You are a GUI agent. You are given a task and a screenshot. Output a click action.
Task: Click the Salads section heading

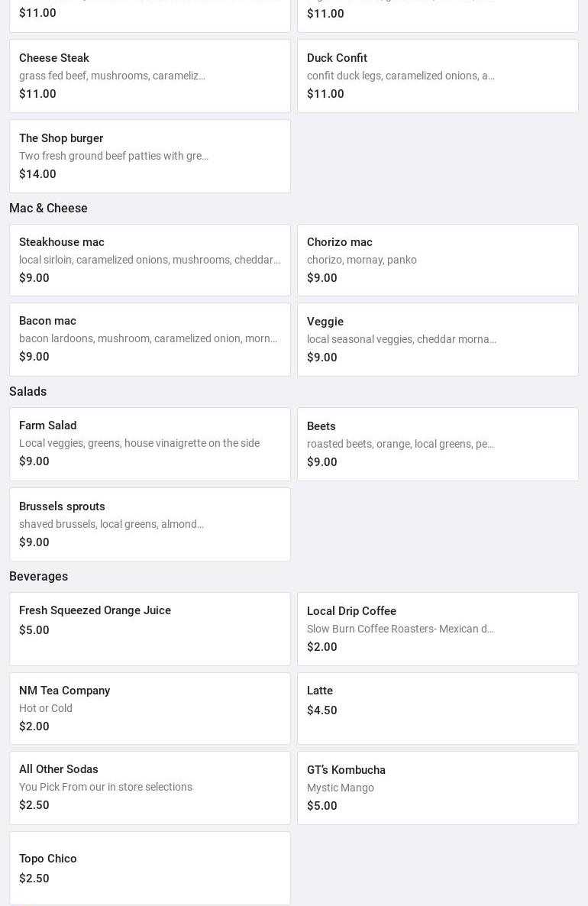(28, 391)
